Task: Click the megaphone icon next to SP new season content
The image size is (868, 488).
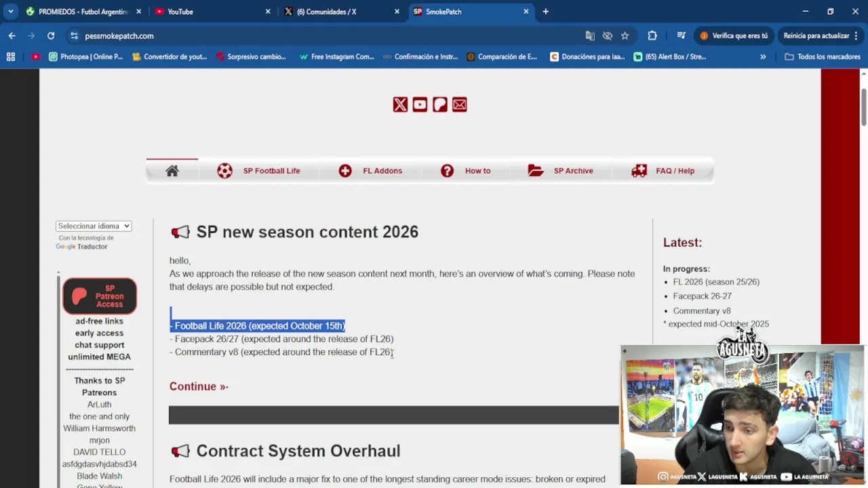Action: (x=180, y=232)
